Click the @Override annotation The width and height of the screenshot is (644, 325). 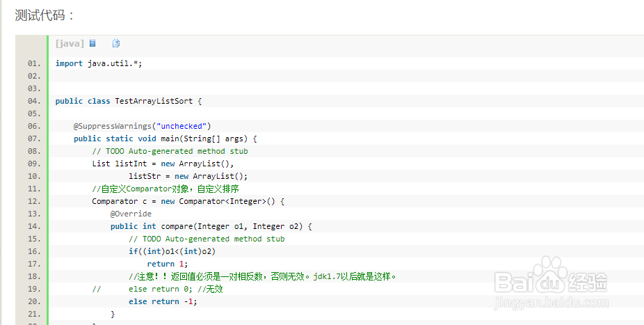pos(131,214)
